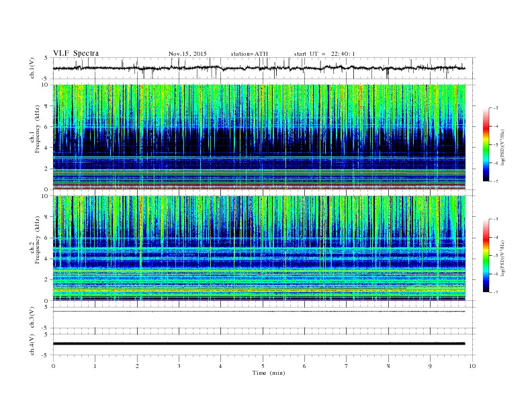This screenshot has height=411, width=532.
Task: Click the "-7" label on ch.2 colorbar
Action: point(495,292)
